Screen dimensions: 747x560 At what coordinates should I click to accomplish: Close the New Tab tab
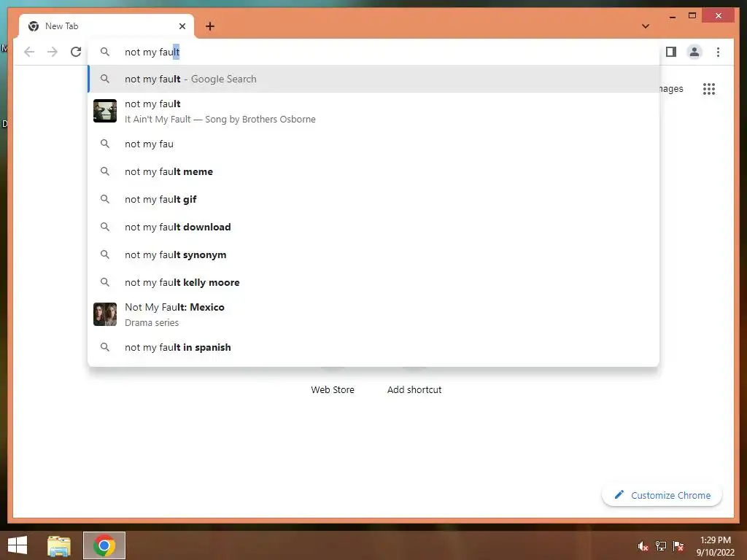(x=182, y=26)
